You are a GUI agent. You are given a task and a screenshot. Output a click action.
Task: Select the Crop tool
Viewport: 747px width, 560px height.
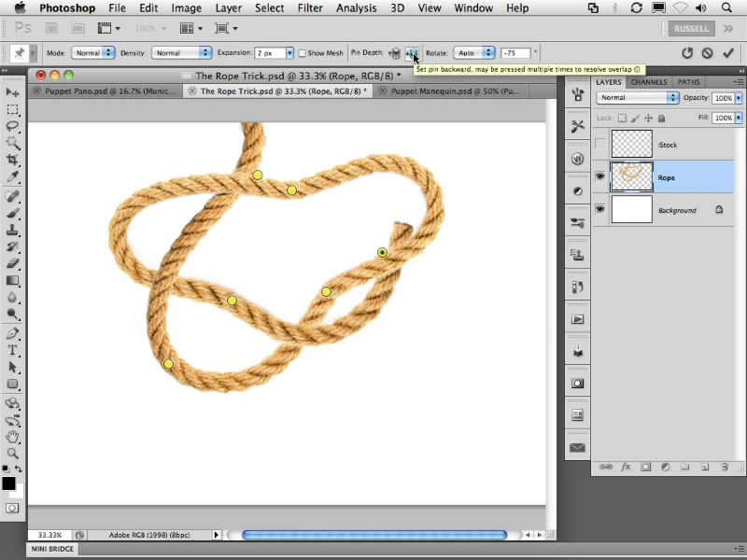coord(13,160)
